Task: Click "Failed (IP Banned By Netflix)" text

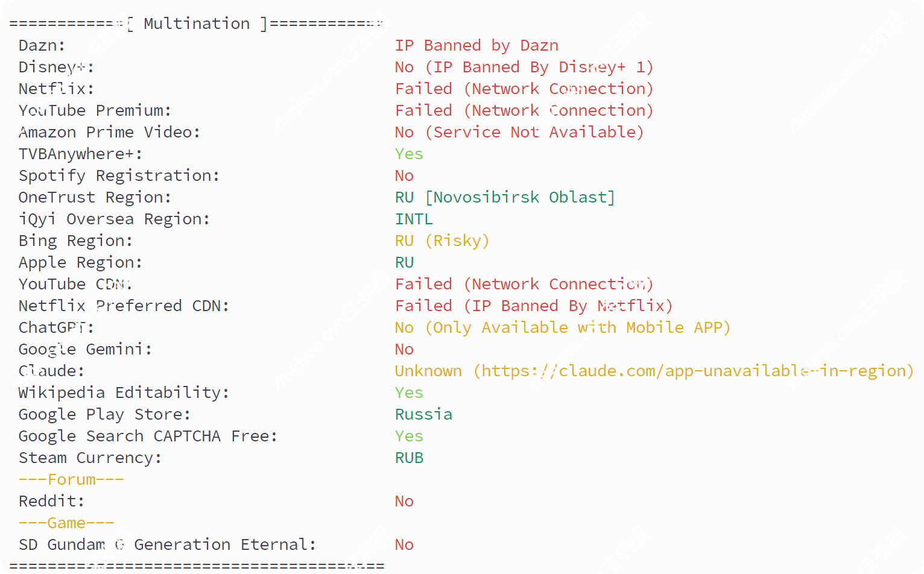Action: pos(533,306)
